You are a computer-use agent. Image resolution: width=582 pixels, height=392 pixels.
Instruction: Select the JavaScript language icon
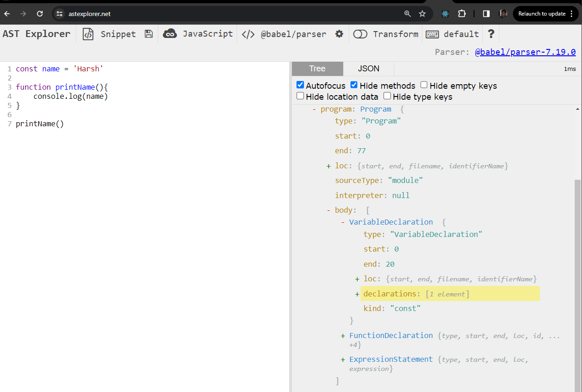170,33
